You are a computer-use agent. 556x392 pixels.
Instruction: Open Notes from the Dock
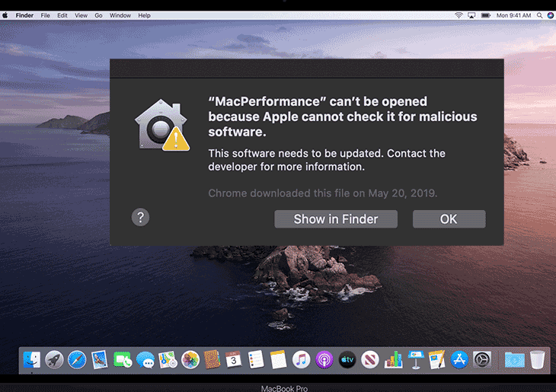coord(278,360)
